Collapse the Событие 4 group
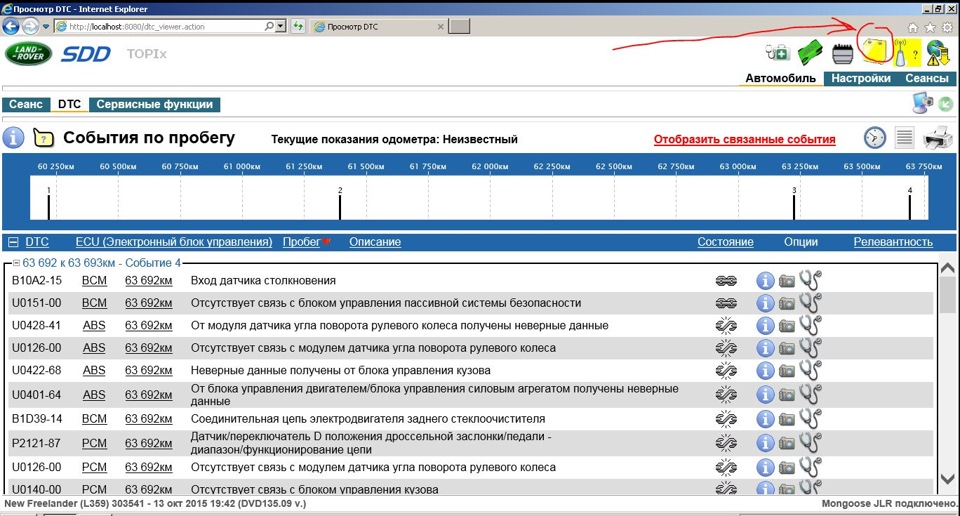 tap(17, 263)
